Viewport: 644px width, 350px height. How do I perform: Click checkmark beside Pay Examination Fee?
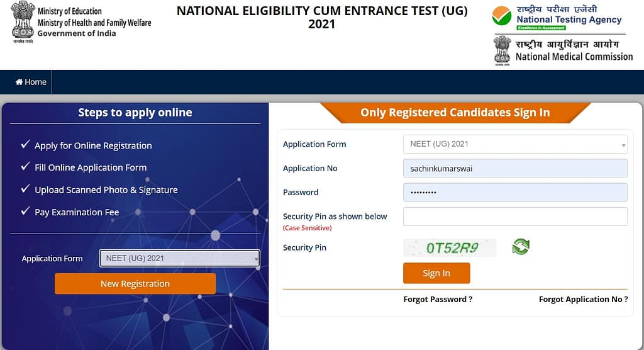[25, 211]
